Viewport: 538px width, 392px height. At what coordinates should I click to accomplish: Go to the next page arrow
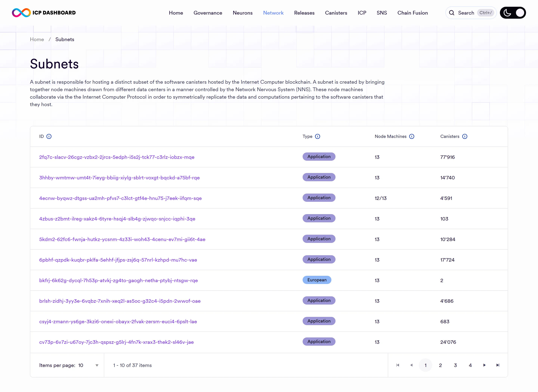[484, 365]
